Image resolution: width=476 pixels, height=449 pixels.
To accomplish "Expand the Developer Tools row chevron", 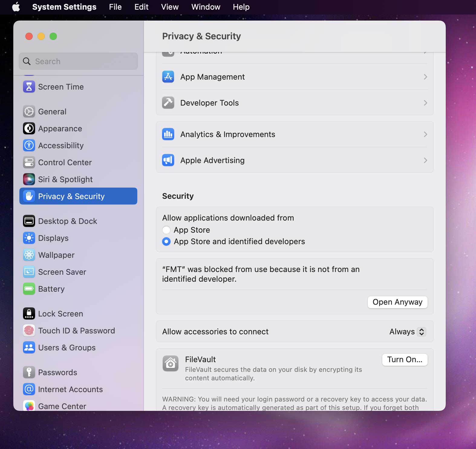I will point(425,103).
